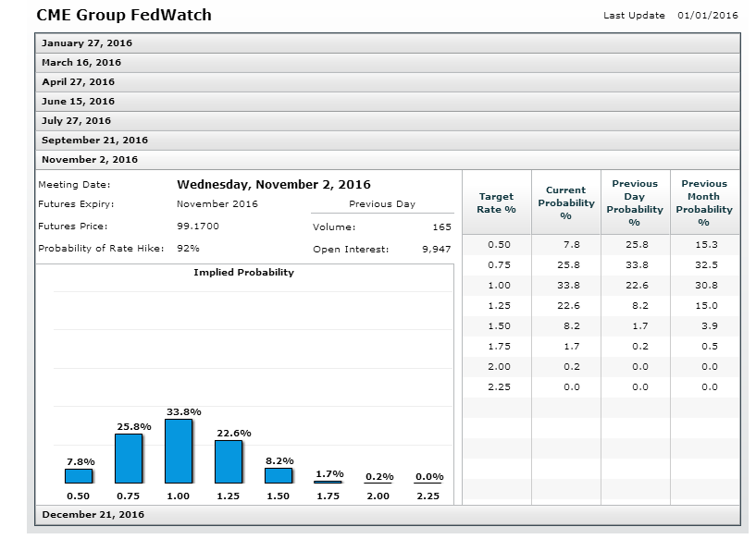Click Previous Month Probability value 15.3

click(x=707, y=245)
